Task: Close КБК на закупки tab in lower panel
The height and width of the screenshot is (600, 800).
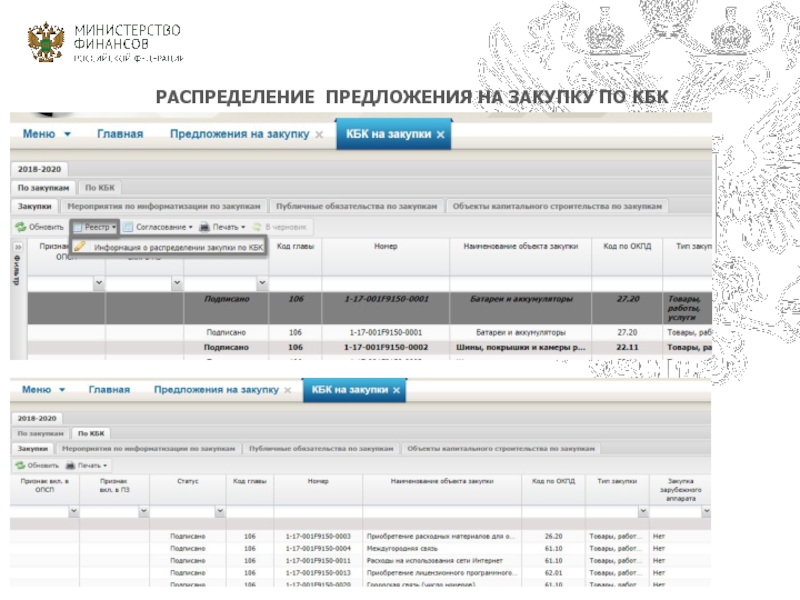Action: coord(396,390)
